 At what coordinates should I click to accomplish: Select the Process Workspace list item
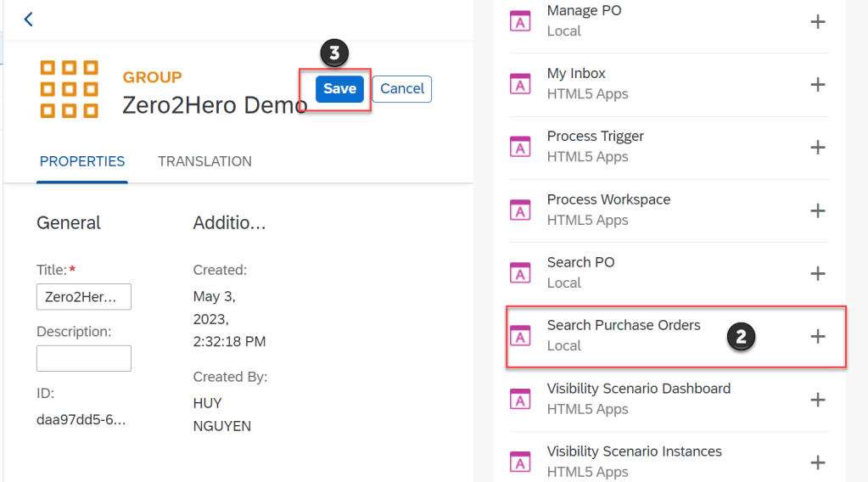click(608, 210)
